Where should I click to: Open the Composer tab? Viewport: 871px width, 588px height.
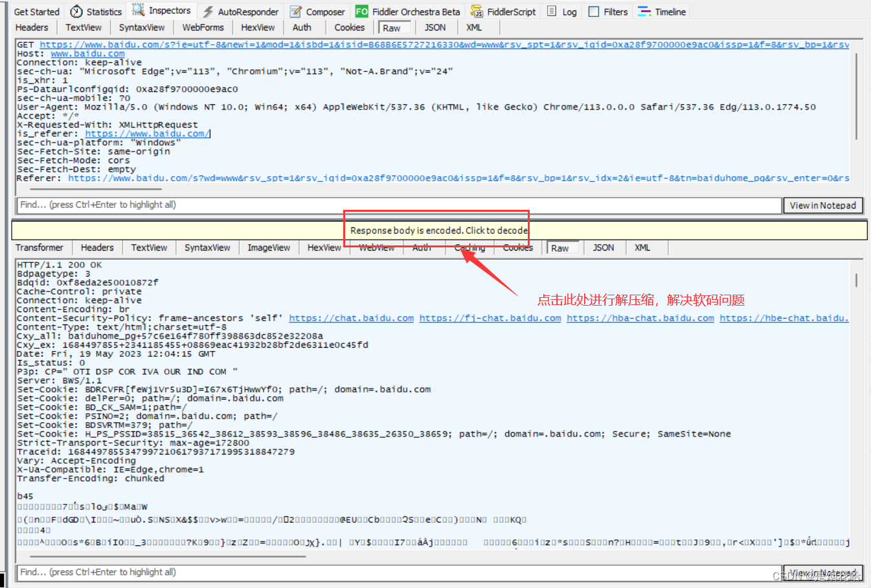317,12
